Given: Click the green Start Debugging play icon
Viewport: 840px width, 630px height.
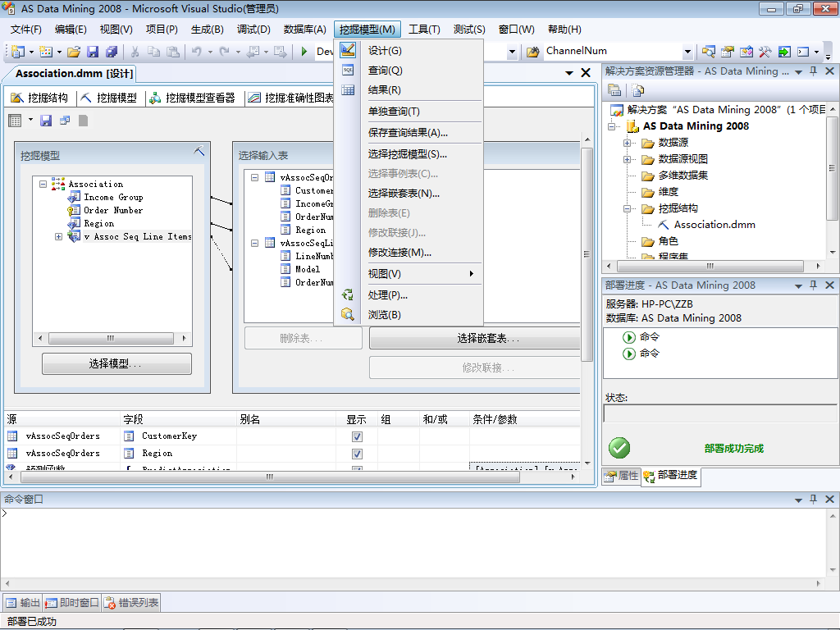Looking at the screenshot, I should point(304,52).
